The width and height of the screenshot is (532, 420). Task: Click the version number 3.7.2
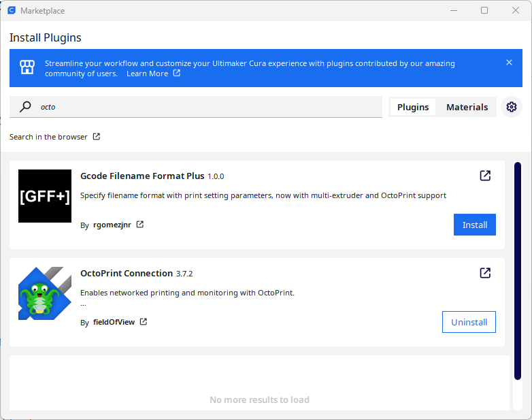(184, 274)
